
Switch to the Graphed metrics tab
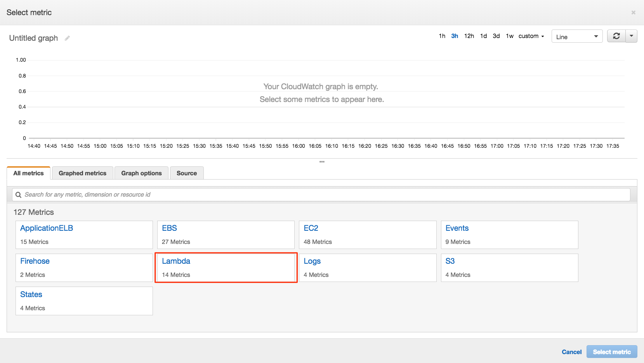tap(83, 173)
